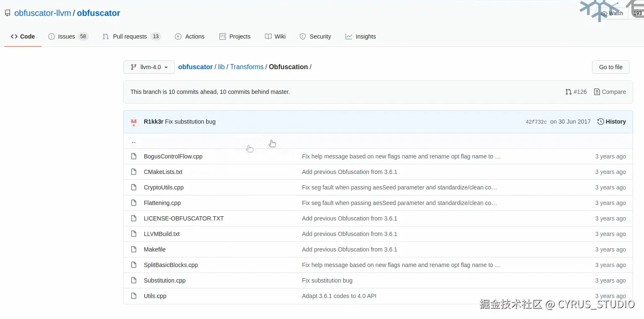The width and height of the screenshot is (644, 319).
Task: Click file icon next to Utils.cpp
Action: pyautogui.click(x=134, y=296)
